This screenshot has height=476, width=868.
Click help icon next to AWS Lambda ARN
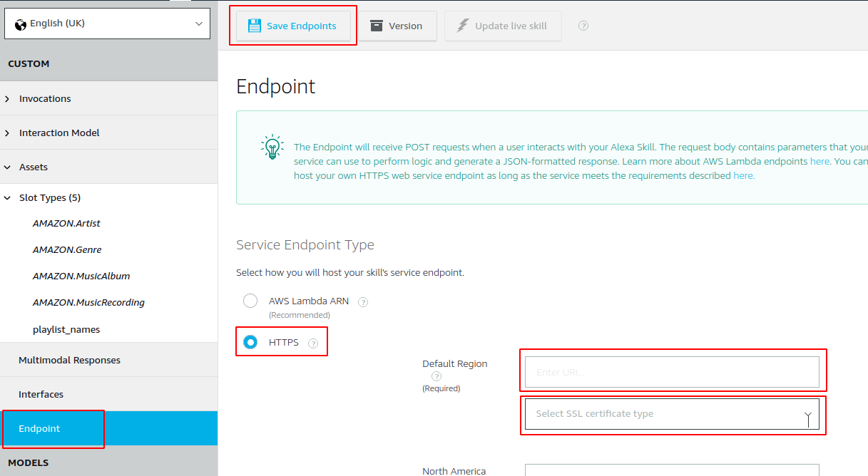pyautogui.click(x=363, y=302)
